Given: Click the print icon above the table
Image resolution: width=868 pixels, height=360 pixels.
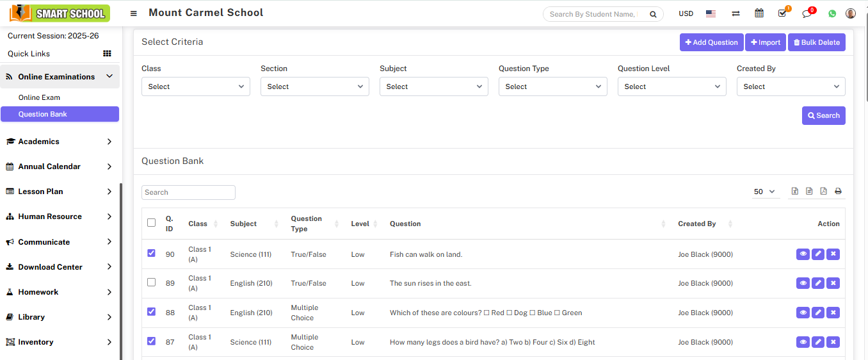Looking at the screenshot, I should click(x=838, y=192).
